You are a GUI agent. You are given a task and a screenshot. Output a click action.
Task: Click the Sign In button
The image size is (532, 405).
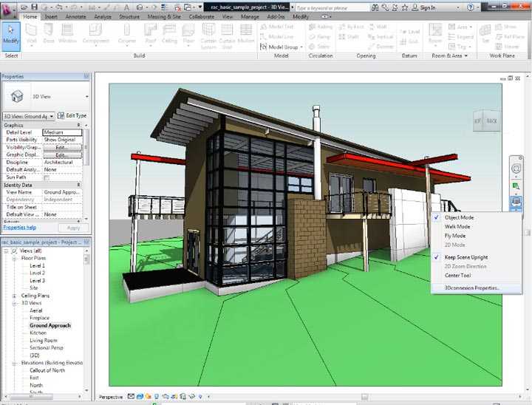(x=423, y=7)
